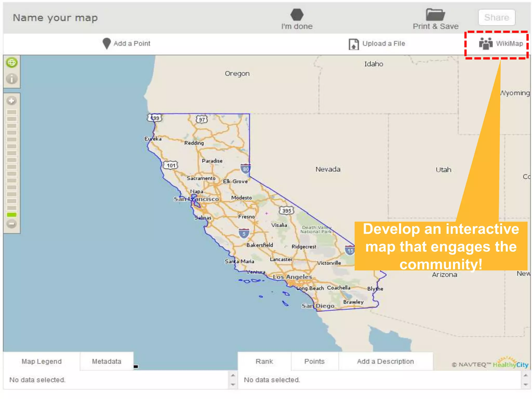Click the WikiMap label
This screenshot has width=532, height=399.
pyautogui.click(x=509, y=43)
